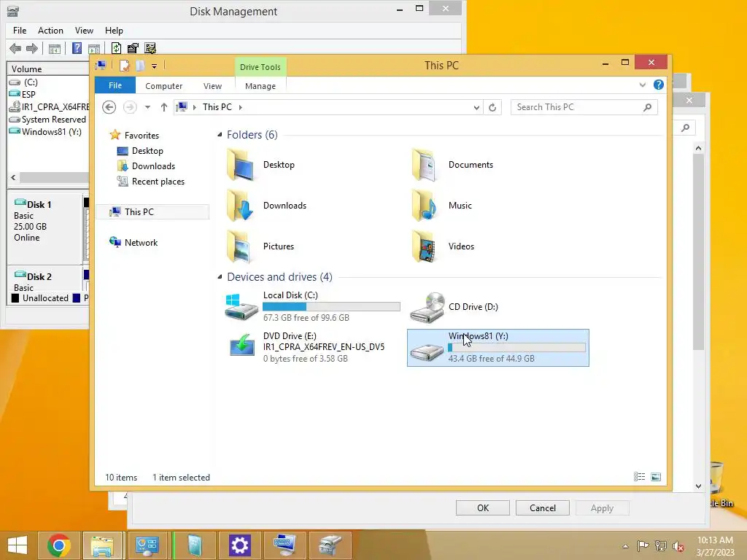The height and width of the screenshot is (560, 747).
Task: Collapse the Devices and drives (4) group
Action: 220,276
